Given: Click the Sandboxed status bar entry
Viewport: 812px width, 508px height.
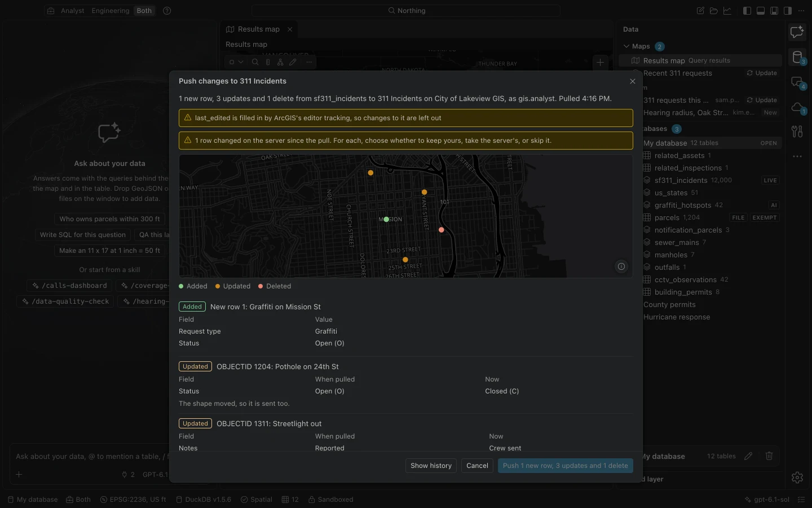Looking at the screenshot, I should [330, 500].
